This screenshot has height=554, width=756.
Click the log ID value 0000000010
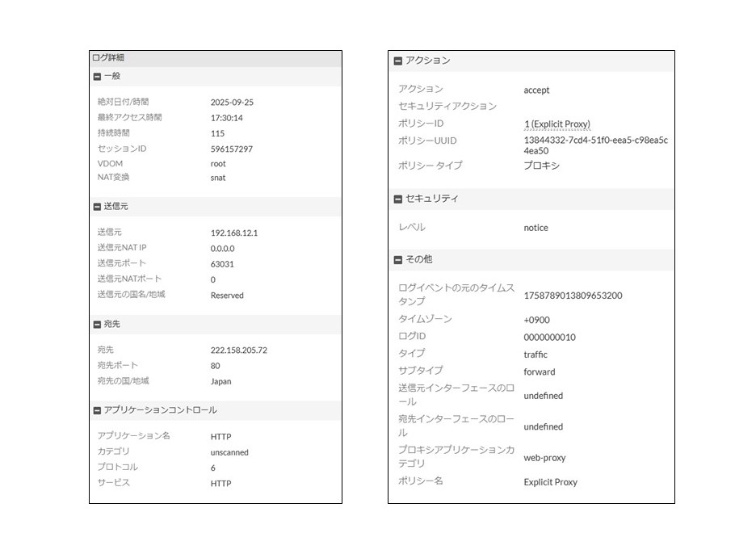[x=549, y=338]
